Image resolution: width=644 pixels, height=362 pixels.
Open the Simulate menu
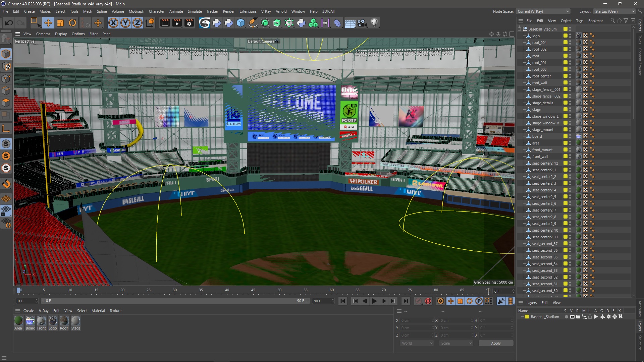point(195,11)
